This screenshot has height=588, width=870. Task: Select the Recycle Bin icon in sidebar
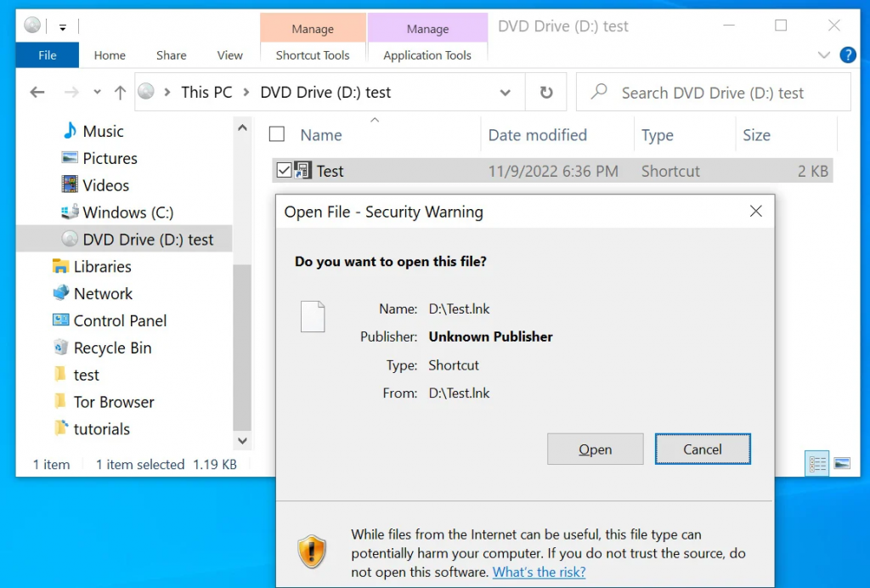[x=60, y=348]
